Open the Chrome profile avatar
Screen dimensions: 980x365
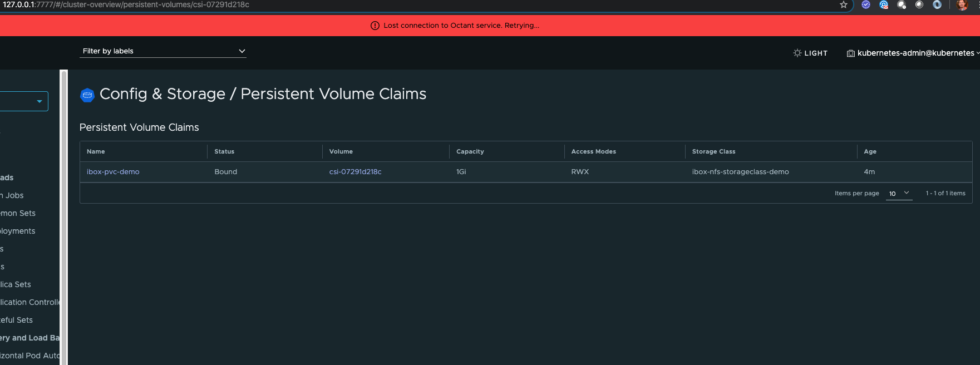(962, 5)
